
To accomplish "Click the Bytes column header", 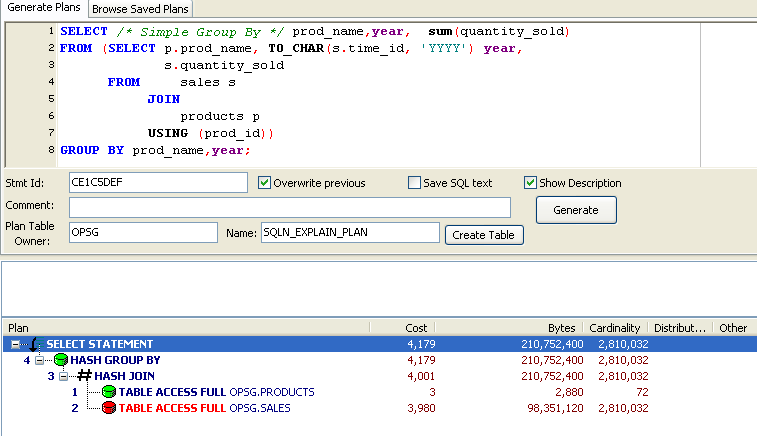I will 509,328.
